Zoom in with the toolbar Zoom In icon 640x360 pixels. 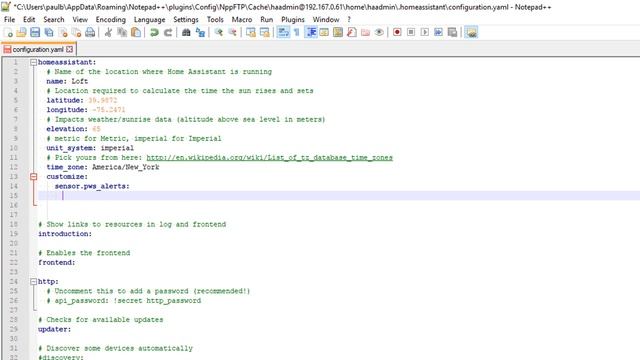[218, 32]
